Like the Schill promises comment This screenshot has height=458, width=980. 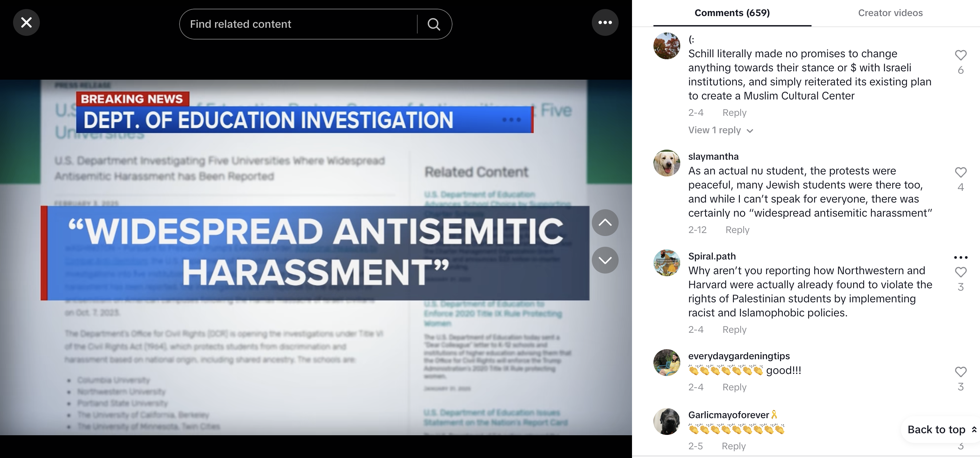(960, 55)
